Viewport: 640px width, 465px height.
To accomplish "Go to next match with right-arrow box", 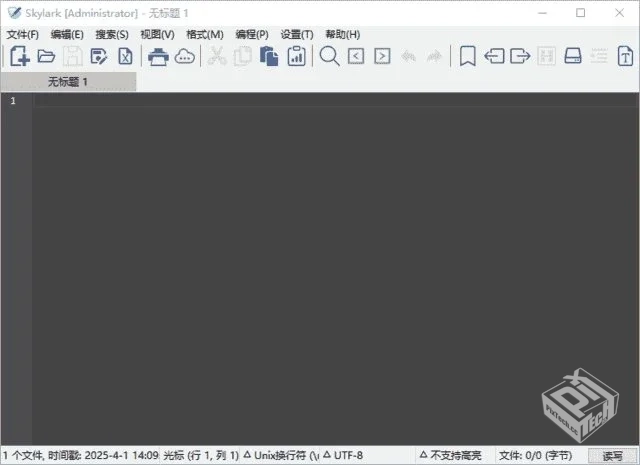I will coord(382,56).
